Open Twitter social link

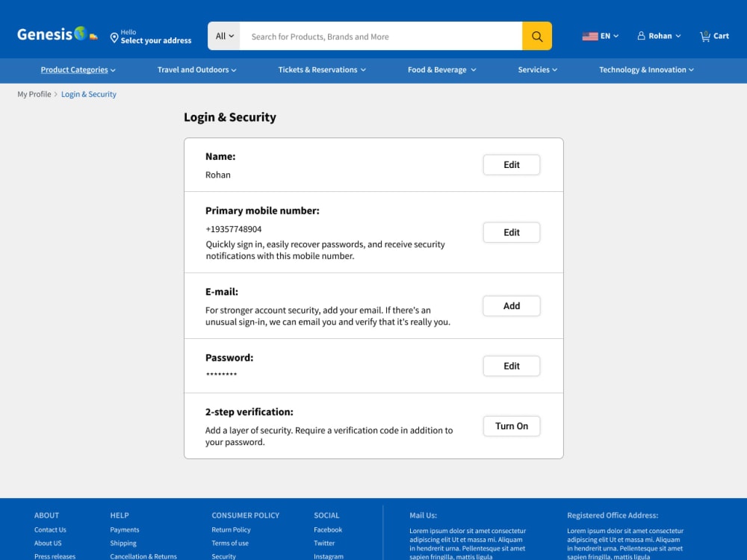pos(324,543)
